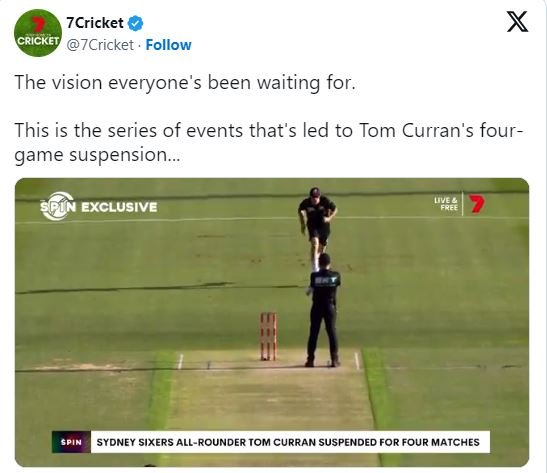Click the pitch area below the stumps
Image resolution: width=547 pixels, height=473 pixels.
point(269,398)
